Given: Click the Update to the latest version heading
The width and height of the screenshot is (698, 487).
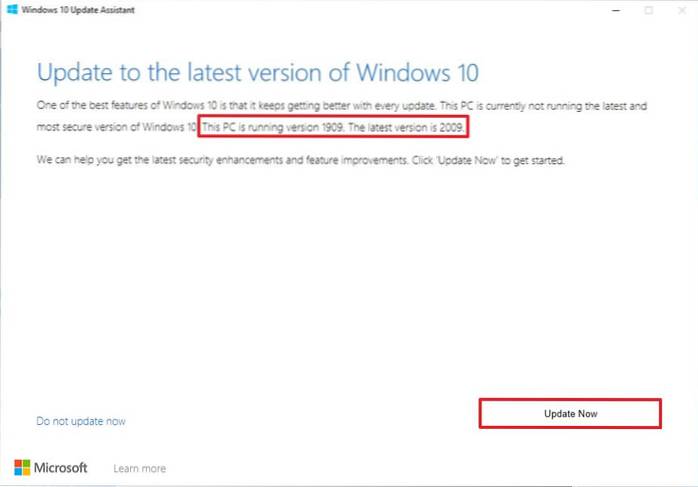Looking at the screenshot, I should (x=258, y=73).
